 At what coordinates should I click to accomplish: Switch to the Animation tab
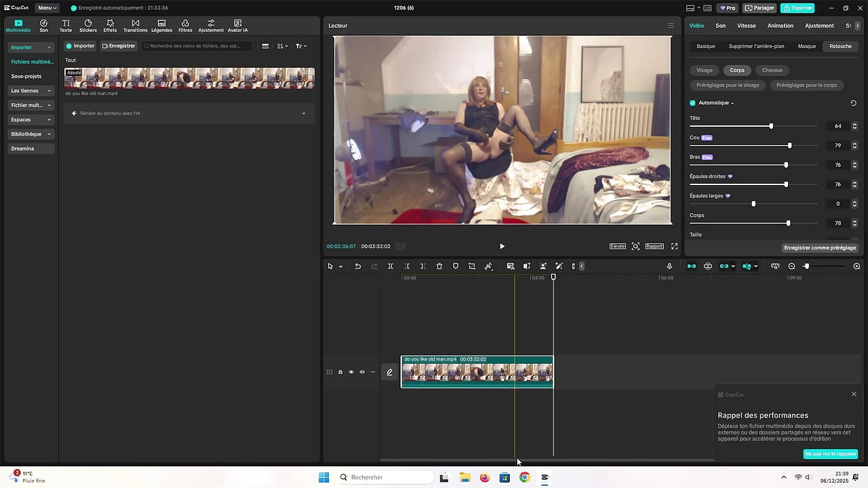pos(780,26)
